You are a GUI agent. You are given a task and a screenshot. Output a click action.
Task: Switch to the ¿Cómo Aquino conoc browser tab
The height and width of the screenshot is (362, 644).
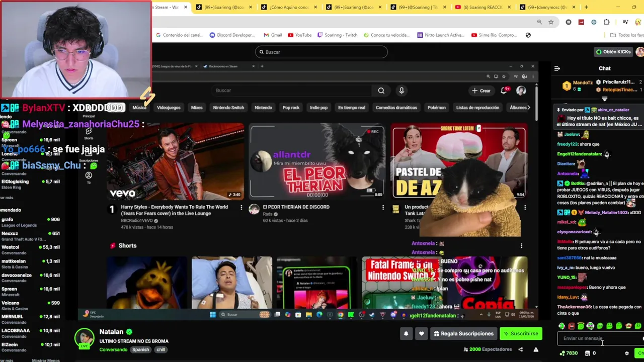click(x=289, y=7)
